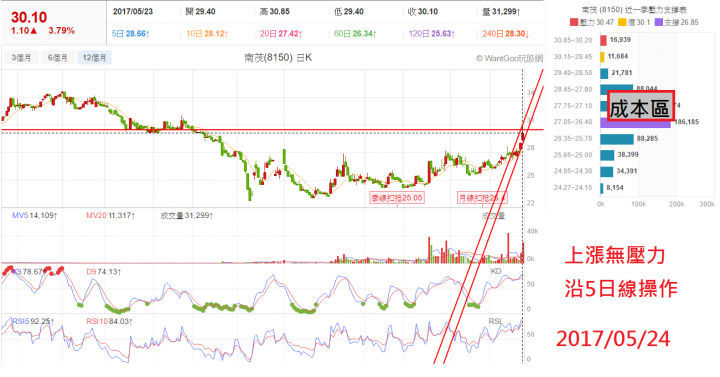Click the red 30.85~30.20 pressure bar
This screenshot has height=377, width=720.
tap(603, 40)
